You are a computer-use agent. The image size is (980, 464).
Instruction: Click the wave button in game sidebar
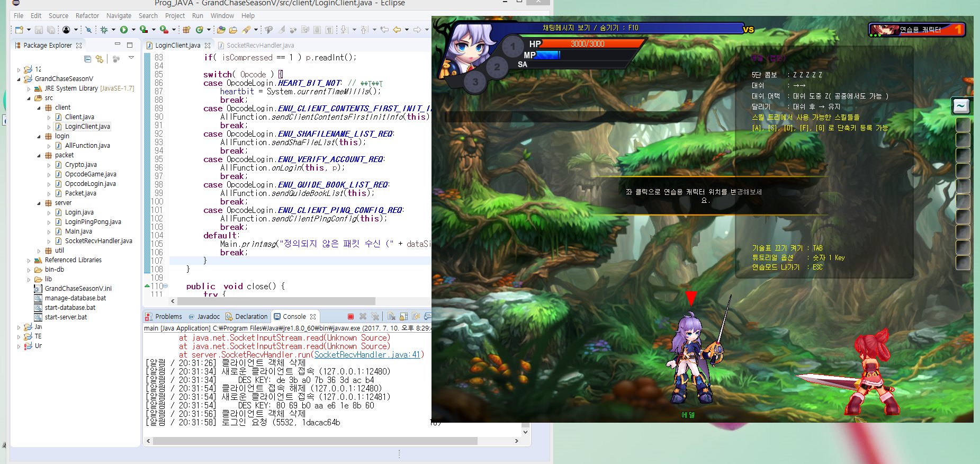point(961,106)
